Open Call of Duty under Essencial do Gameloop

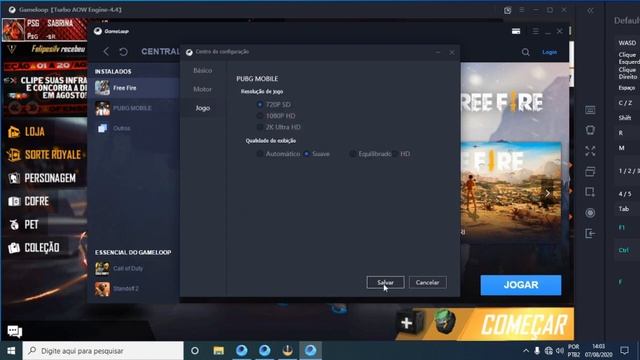coord(133,269)
